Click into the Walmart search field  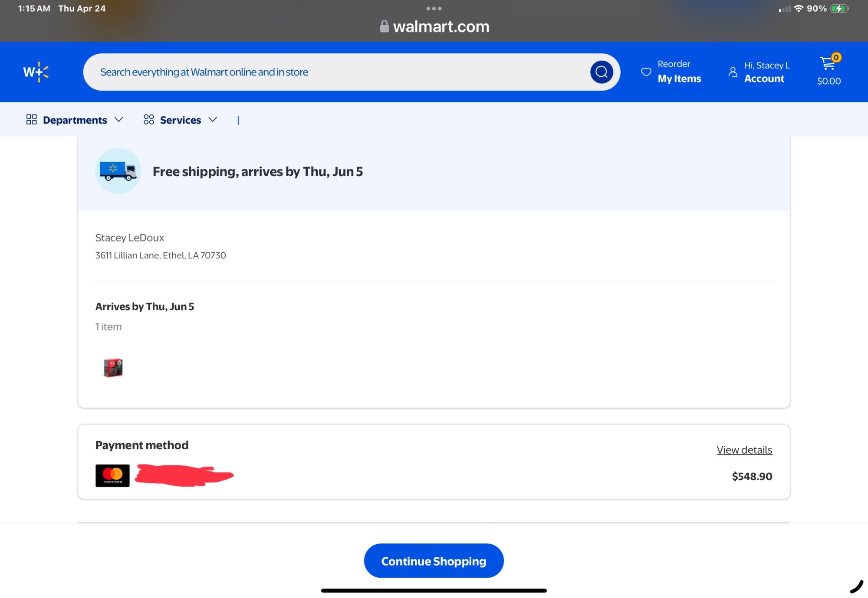[334, 72]
